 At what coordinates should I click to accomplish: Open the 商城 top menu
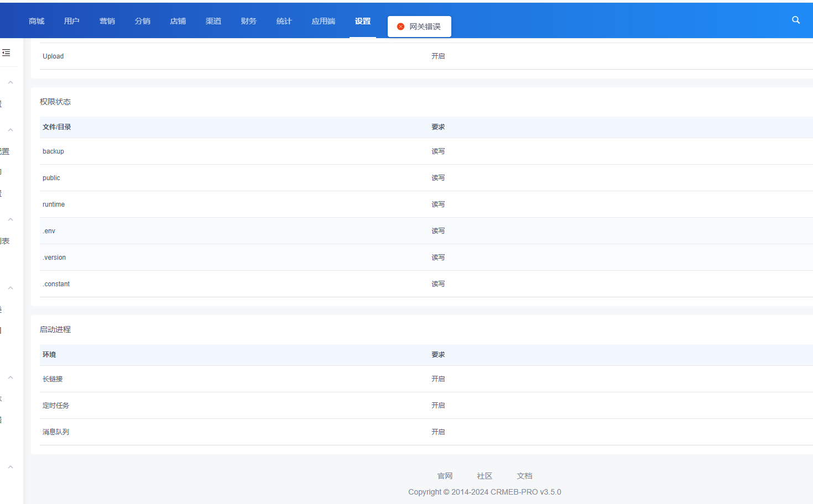pyautogui.click(x=37, y=21)
